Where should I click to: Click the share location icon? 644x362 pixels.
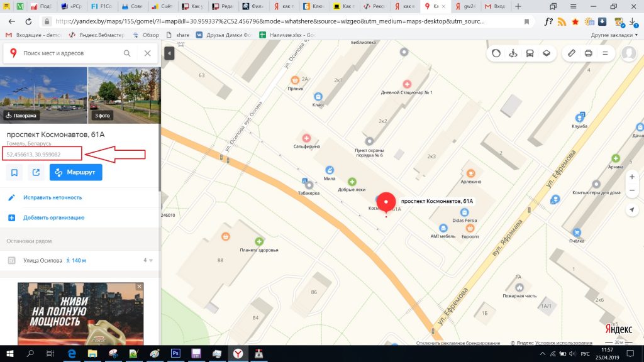coord(36,172)
